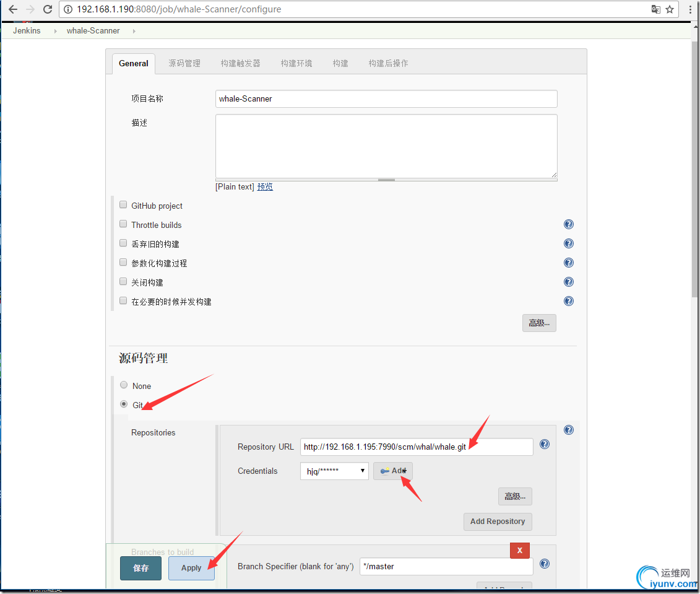Screen dimensions: 700x594
Task: Open help for 丢弃旧的构建
Action: [x=569, y=243]
